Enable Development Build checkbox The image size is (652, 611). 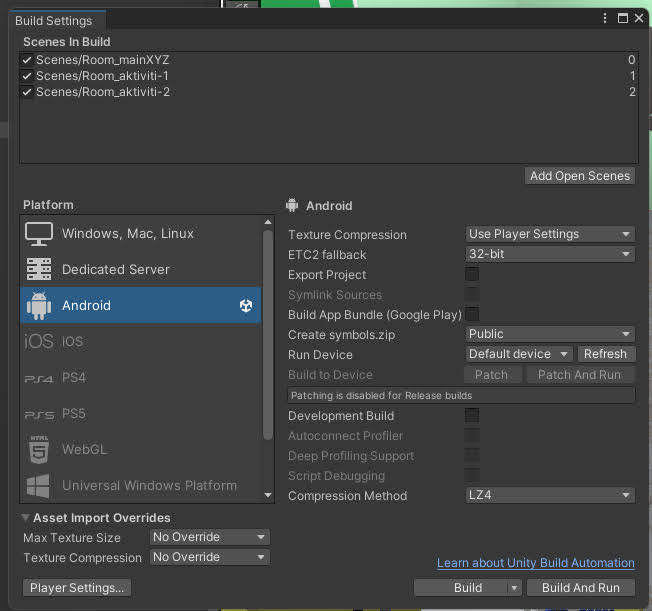pyautogui.click(x=472, y=415)
